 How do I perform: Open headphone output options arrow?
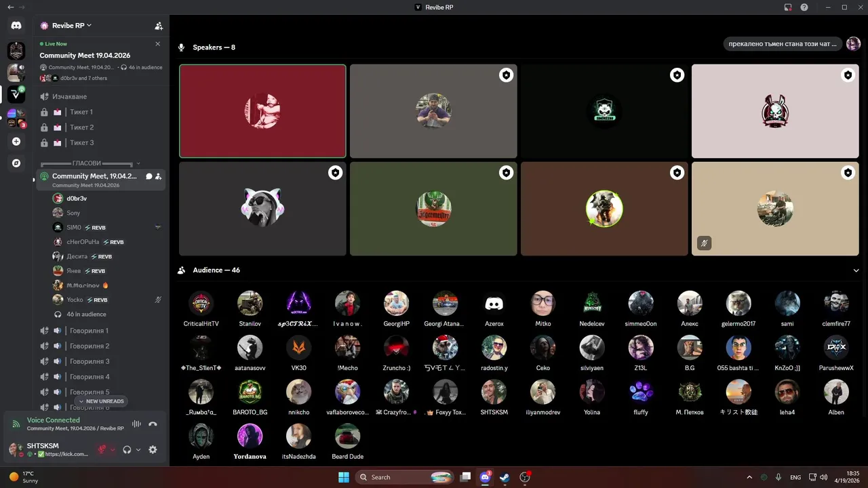138,449
